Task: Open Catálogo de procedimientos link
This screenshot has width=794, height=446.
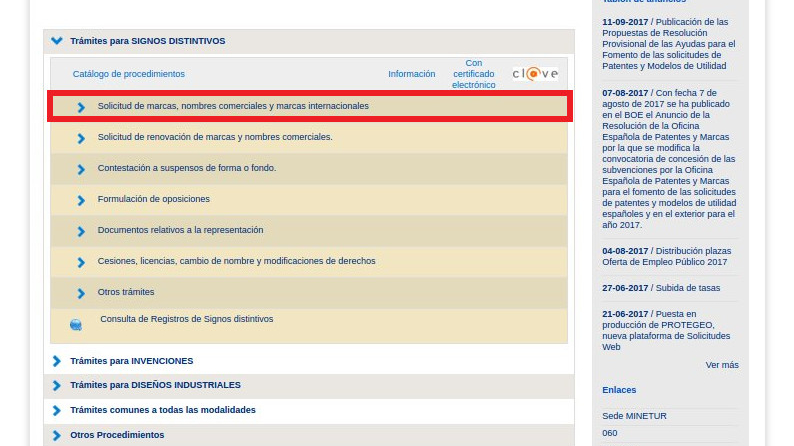Action: [129, 74]
